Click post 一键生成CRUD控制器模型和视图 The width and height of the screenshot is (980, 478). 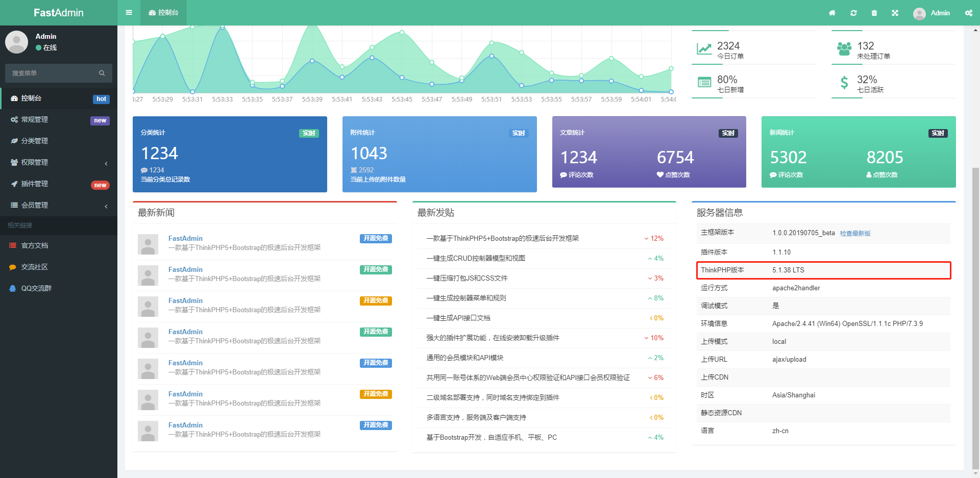(x=476, y=258)
